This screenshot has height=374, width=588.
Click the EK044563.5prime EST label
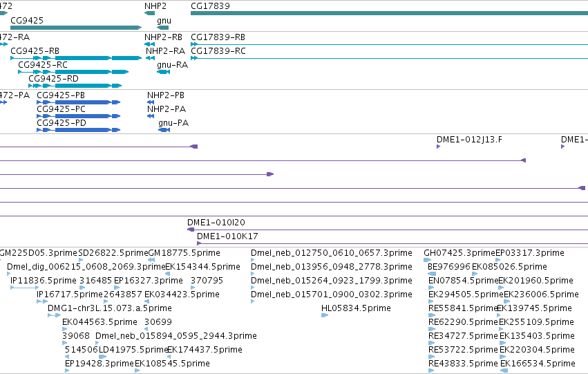99,322
